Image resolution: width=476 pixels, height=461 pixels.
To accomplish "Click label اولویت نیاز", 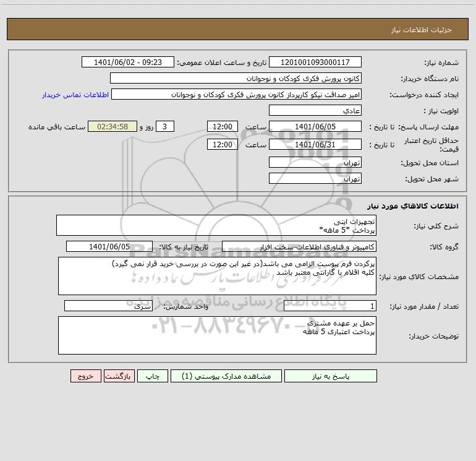I will tap(441, 111).
